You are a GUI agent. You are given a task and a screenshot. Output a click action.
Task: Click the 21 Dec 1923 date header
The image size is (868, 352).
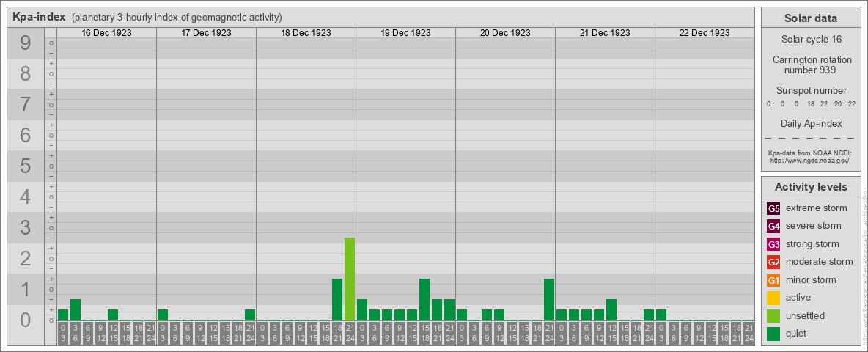[x=605, y=33]
